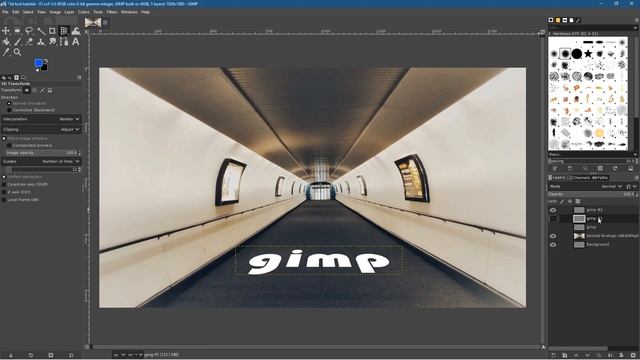Hide the gimp #2 layer

click(553, 210)
